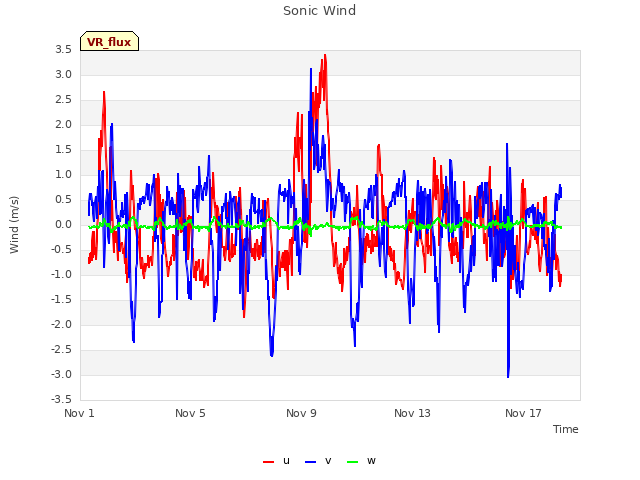Click the 0.5 y-axis tick label
The height and width of the screenshot is (480, 640).
[x=64, y=200]
